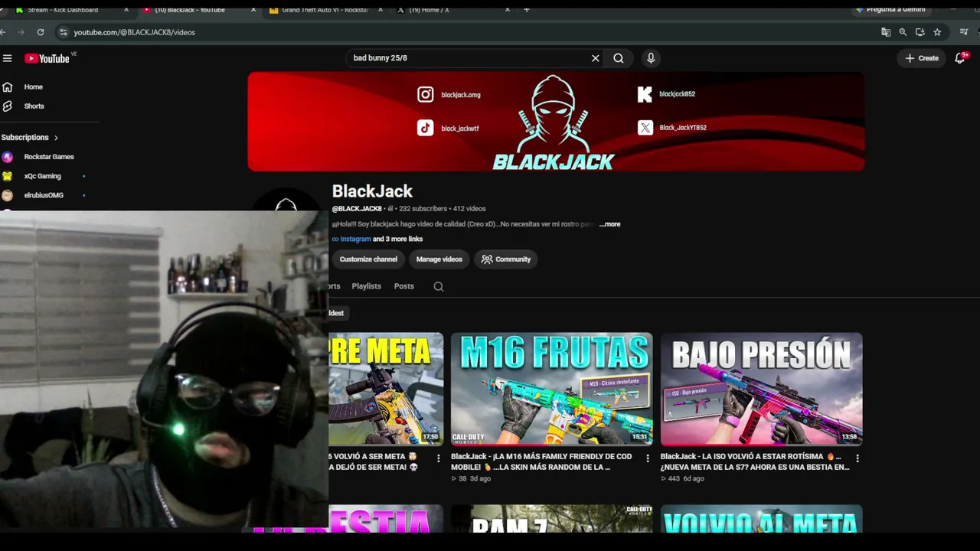Click the Home label in the sidebar
980x551 pixels.
click(x=33, y=87)
